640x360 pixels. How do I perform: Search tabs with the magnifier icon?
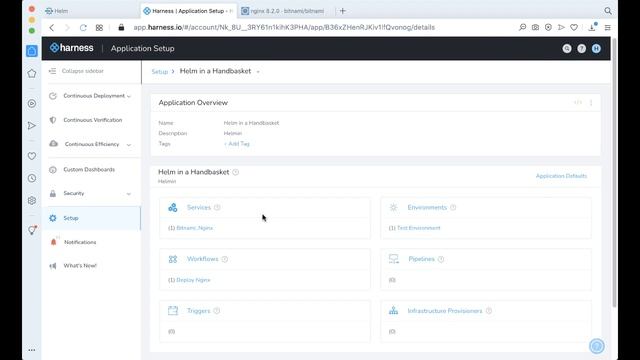[608, 11]
